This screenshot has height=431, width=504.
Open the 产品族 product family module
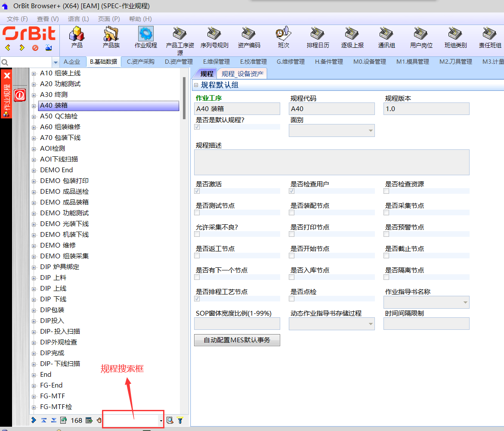point(111,37)
